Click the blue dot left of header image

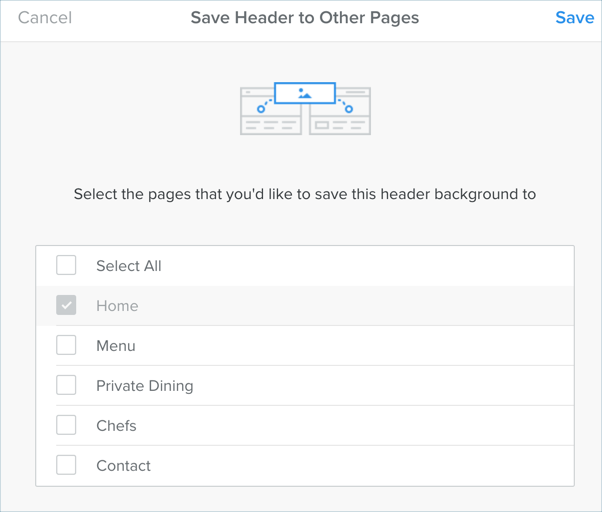261,109
